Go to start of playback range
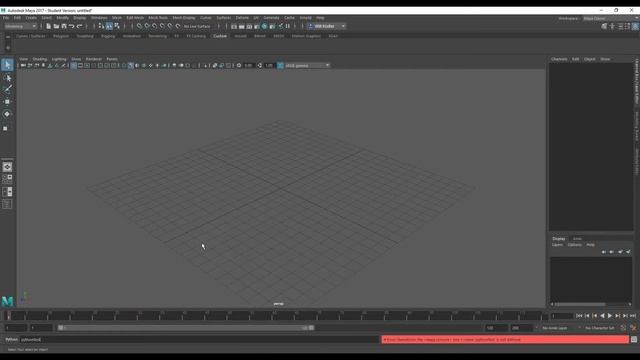 coord(579,316)
